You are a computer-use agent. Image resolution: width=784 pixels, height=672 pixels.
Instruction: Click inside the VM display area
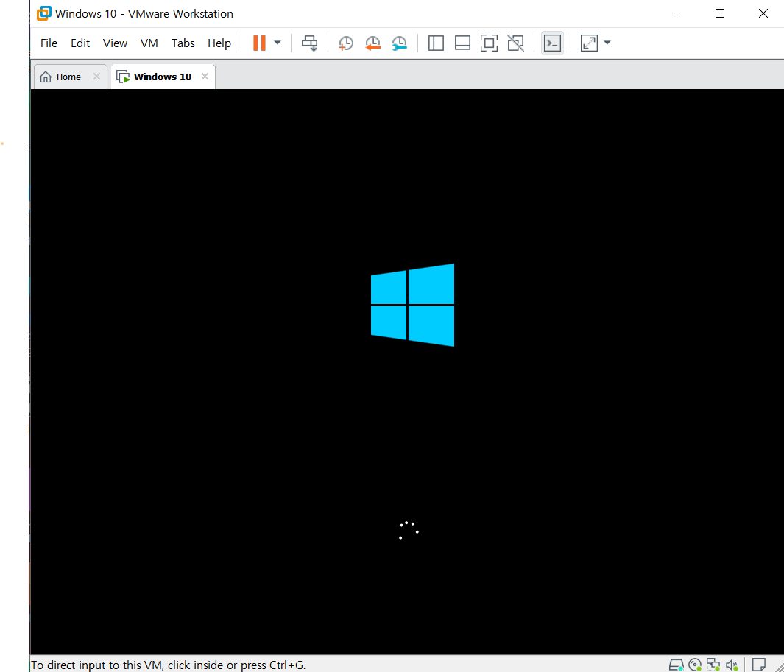click(x=407, y=372)
